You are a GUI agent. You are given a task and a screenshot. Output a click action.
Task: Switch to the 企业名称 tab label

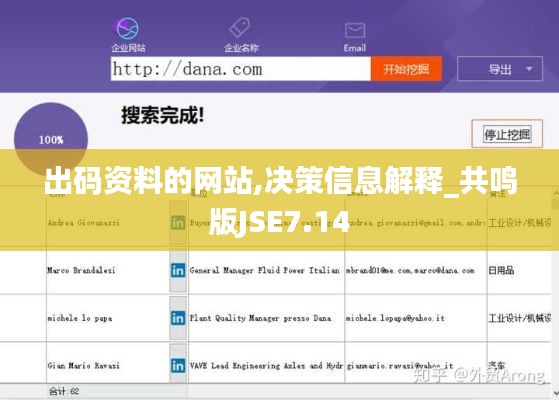click(241, 48)
